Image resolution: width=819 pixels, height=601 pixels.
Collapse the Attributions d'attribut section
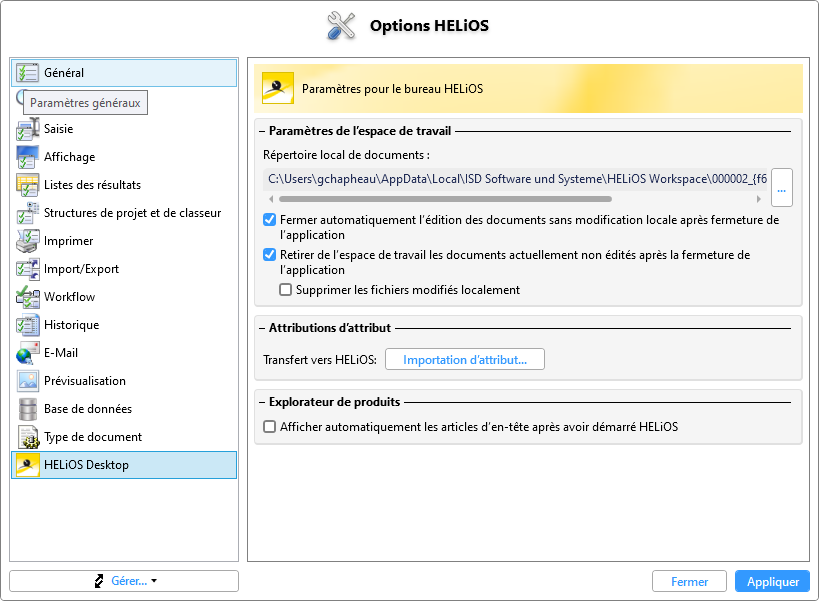point(262,328)
